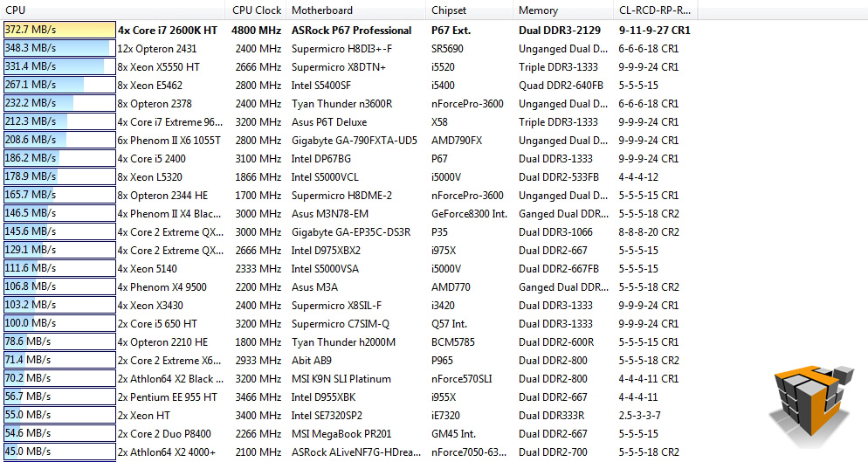868x462 pixels.
Task: Sort by the CPU Clock column header
Action: 257,10
